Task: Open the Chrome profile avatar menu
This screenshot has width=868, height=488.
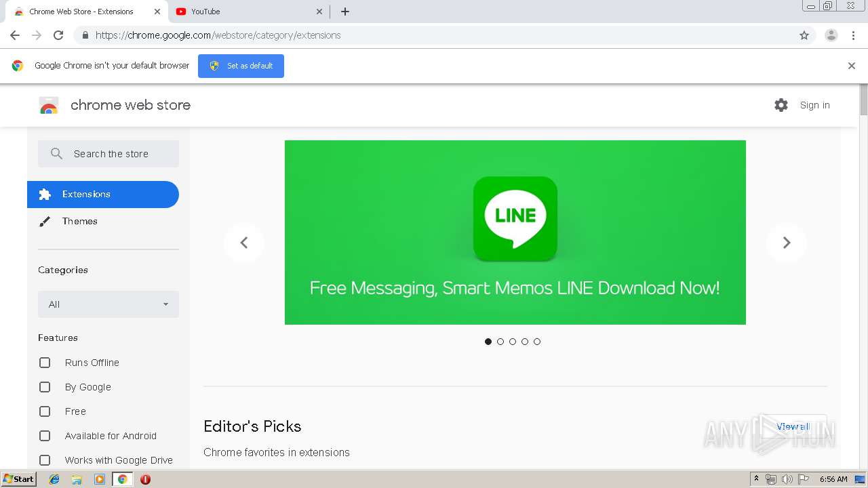Action: [831, 35]
